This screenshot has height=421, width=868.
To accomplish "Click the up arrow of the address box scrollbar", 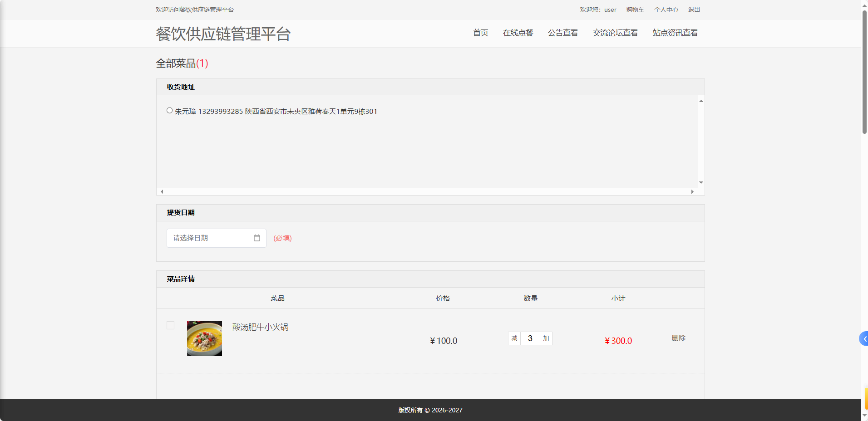I will click(700, 100).
